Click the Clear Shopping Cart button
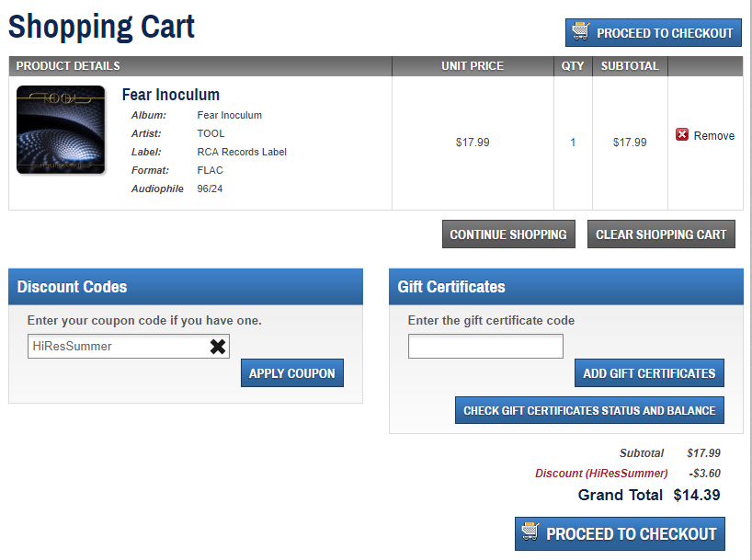 [661, 234]
